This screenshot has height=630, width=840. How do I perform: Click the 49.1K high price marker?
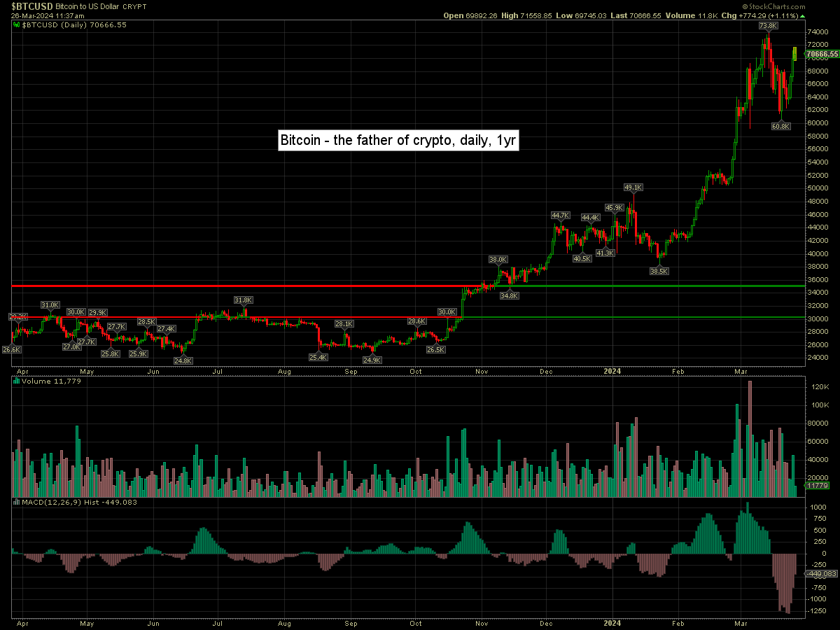(x=633, y=188)
